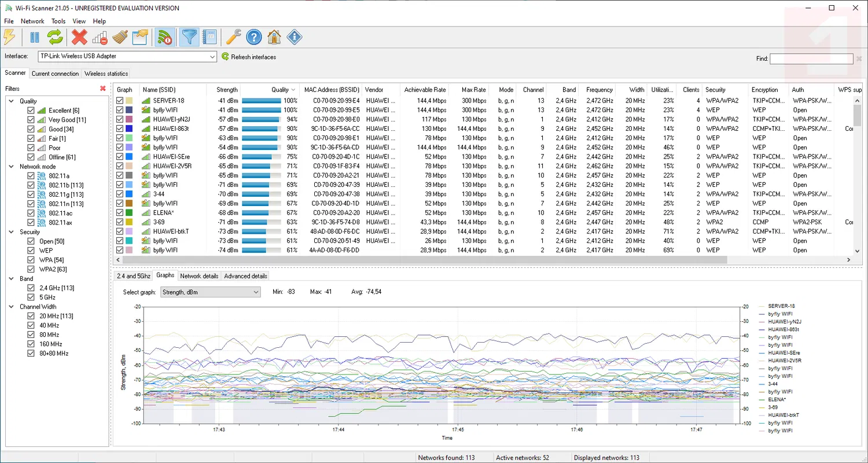This screenshot has height=463, width=868.
Task: Collapse the Network mode filter group
Action: tap(11, 167)
